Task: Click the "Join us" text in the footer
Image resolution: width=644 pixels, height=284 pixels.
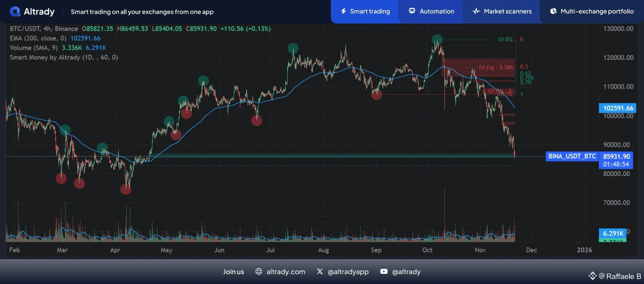Action: pyautogui.click(x=234, y=272)
